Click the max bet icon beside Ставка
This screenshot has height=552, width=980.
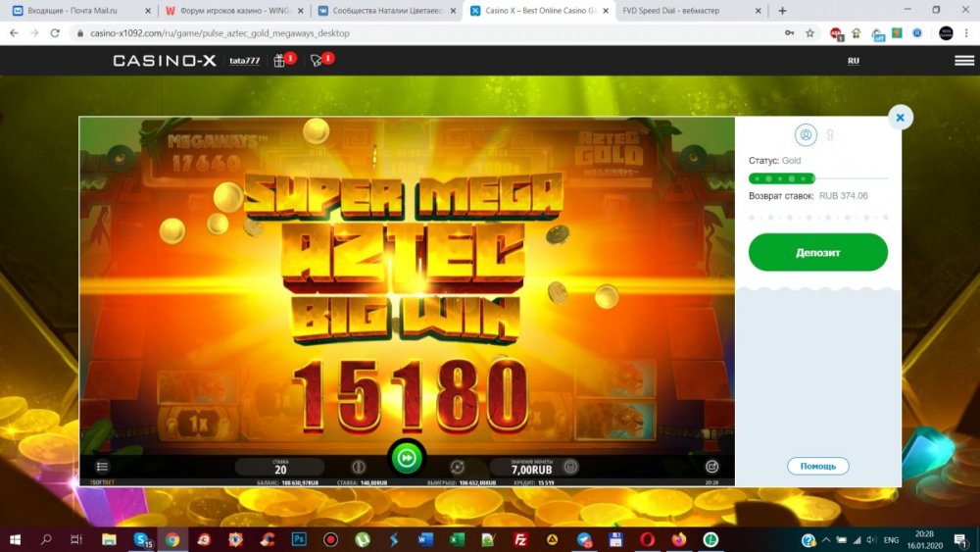tap(358, 467)
